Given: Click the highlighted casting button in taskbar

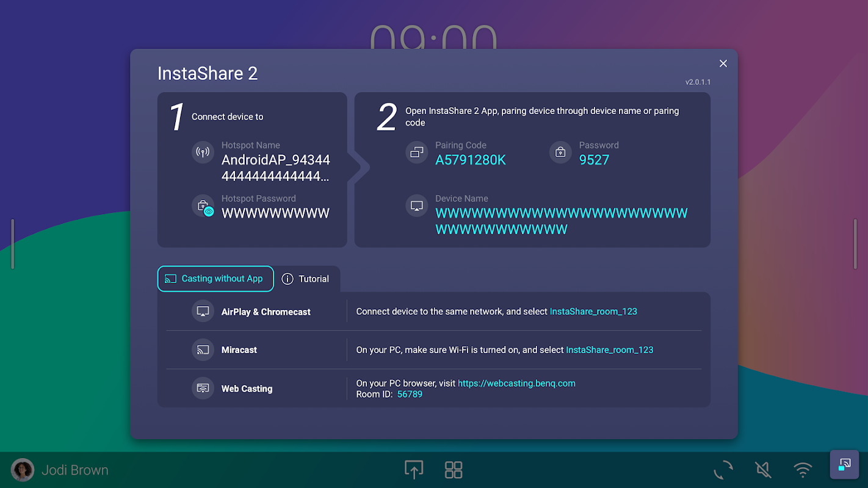Looking at the screenshot, I should click(844, 465).
